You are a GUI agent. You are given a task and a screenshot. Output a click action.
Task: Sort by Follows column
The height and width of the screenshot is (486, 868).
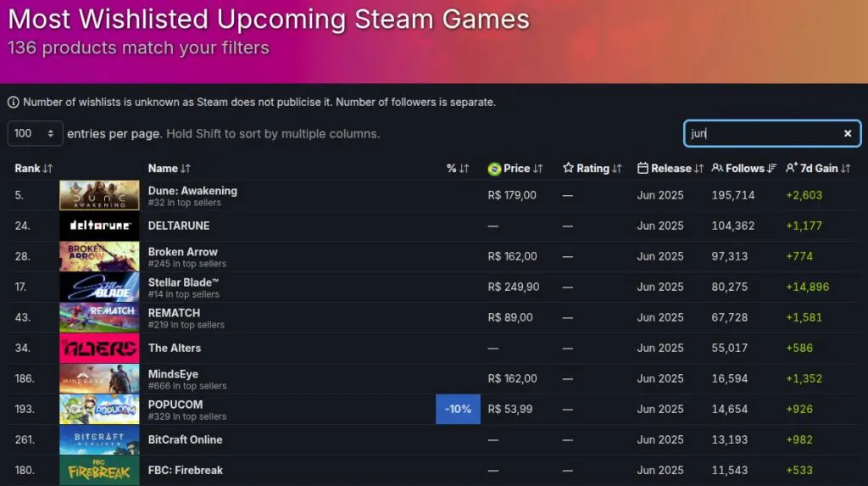tap(743, 169)
